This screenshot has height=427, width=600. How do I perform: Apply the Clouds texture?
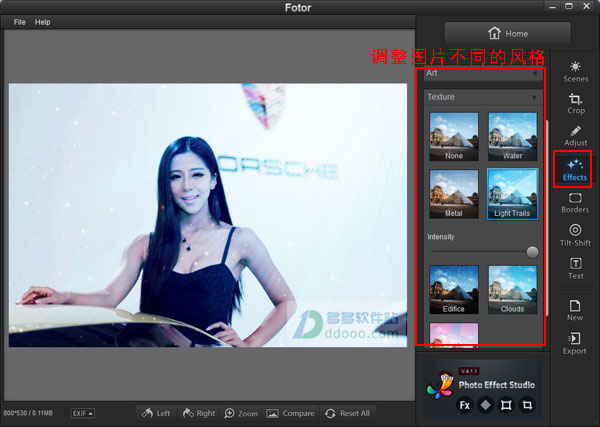(513, 290)
